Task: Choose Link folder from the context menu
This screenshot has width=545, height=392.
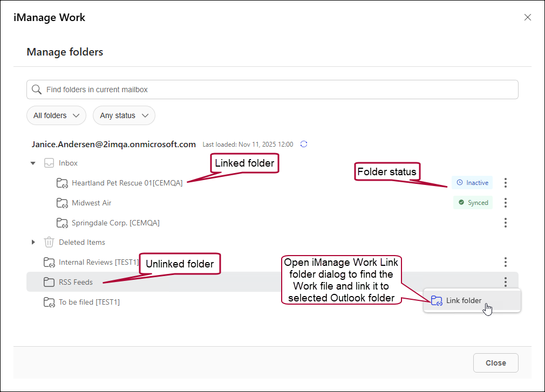Action: click(x=464, y=301)
